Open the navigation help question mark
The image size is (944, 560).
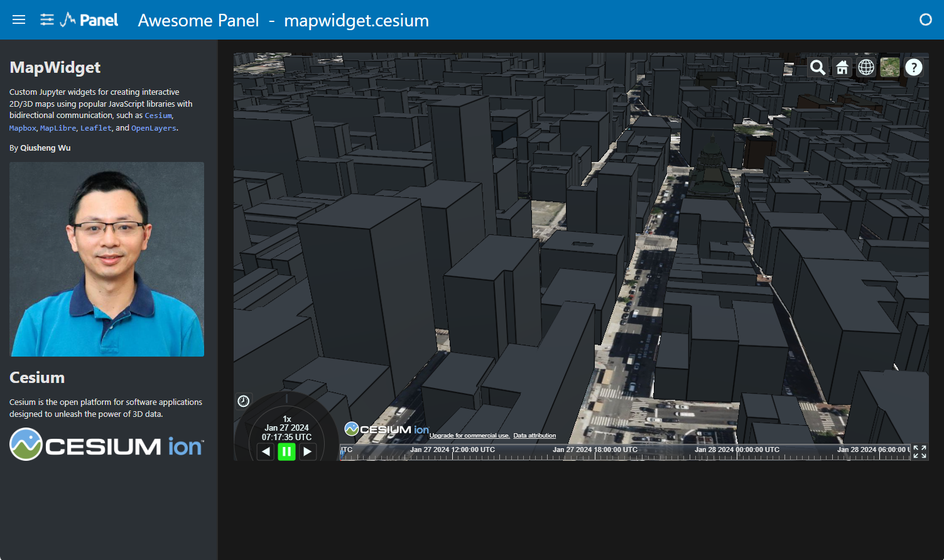point(914,67)
